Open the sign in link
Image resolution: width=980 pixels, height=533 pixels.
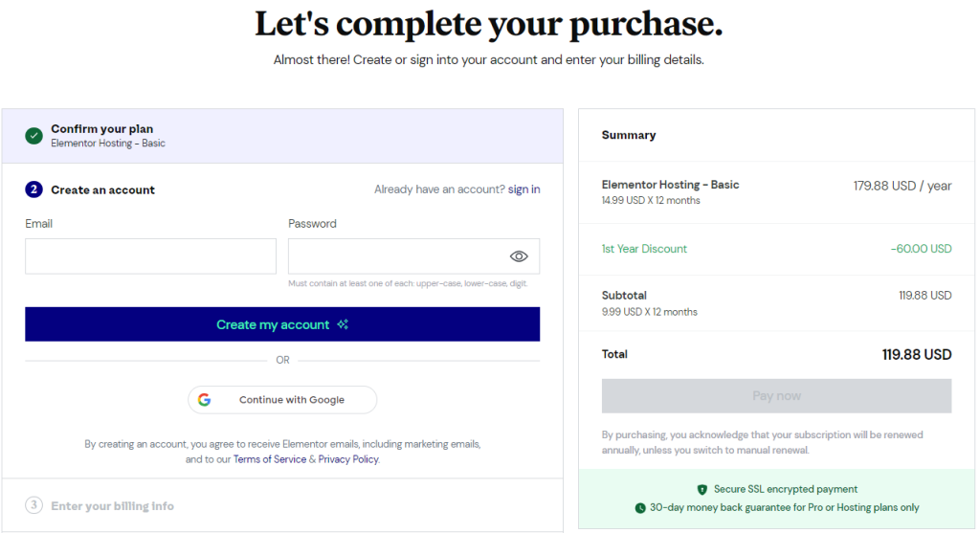(x=523, y=189)
